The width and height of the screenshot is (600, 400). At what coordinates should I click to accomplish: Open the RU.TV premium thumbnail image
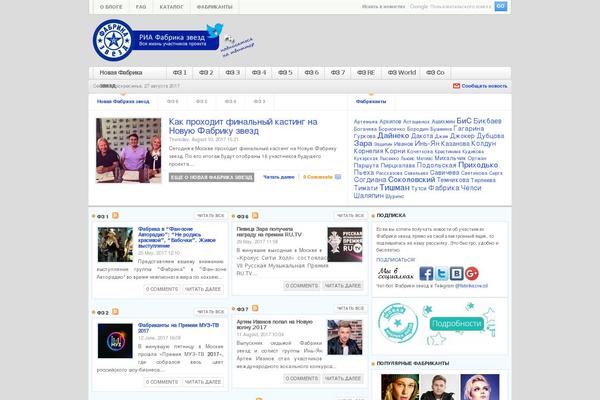(345, 245)
